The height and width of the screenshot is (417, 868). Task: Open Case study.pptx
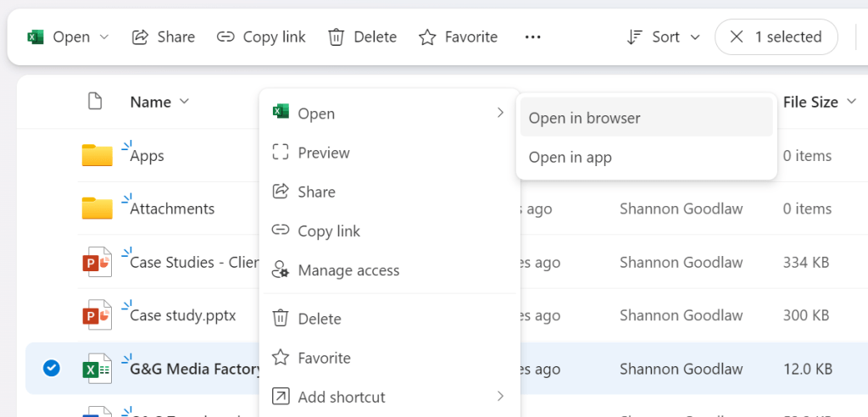click(x=183, y=315)
